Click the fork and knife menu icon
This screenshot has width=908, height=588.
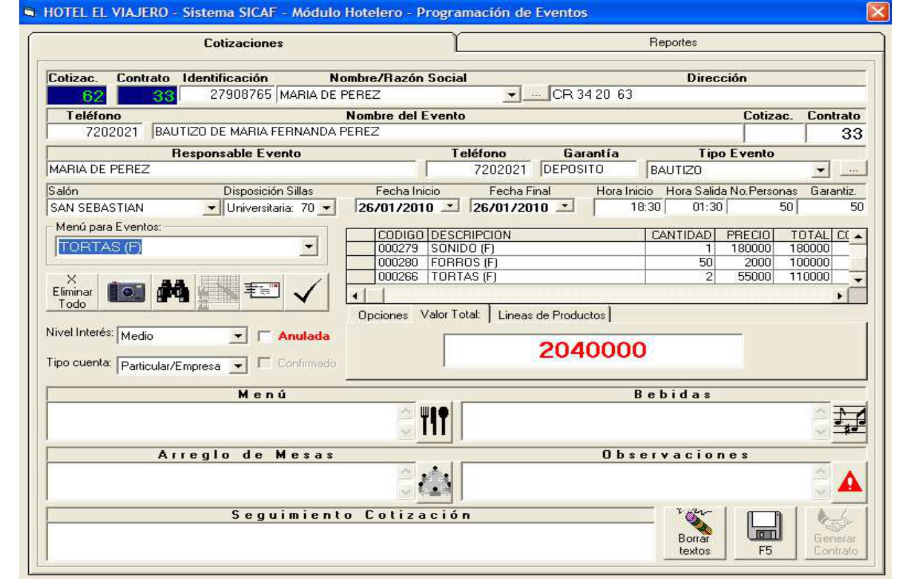(434, 421)
